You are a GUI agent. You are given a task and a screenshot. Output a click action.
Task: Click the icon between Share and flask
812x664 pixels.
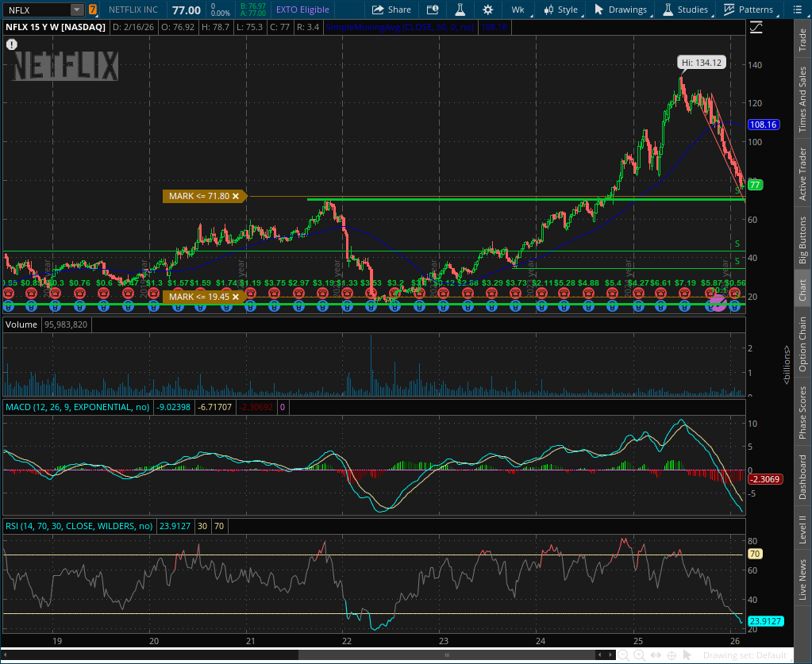point(433,10)
